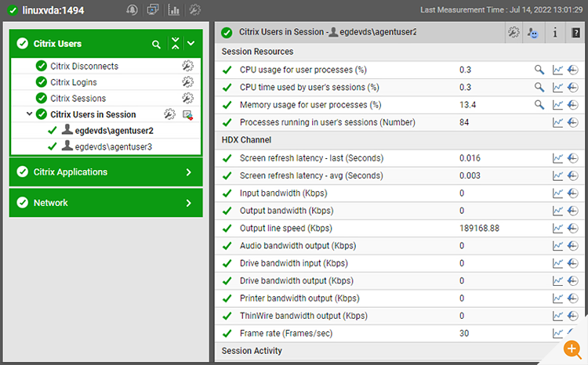Select the Citrix Users in Session test
Screen dimensions: 588x365
tap(93, 114)
